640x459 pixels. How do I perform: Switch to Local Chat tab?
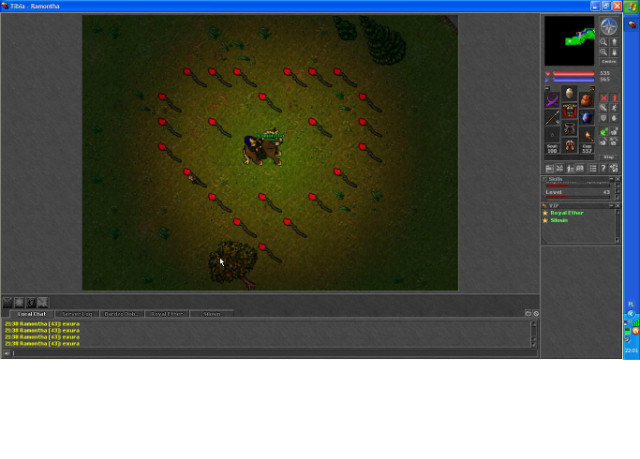[x=31, y=314]
